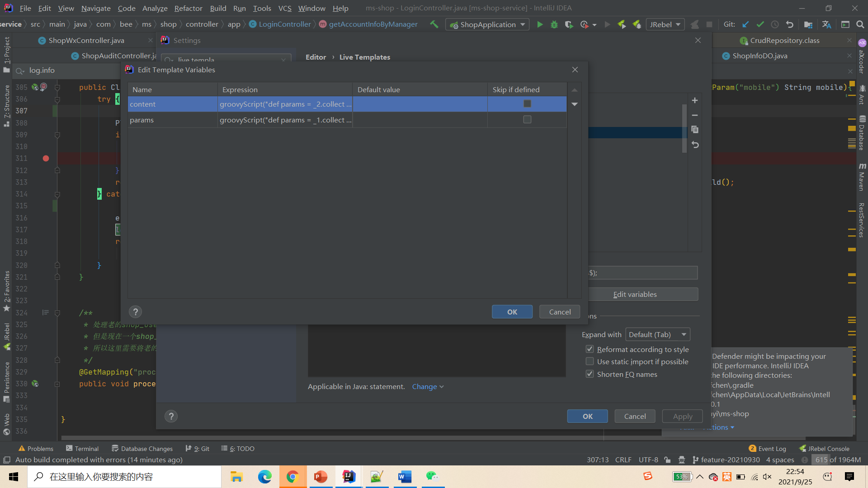Open Chrome from the Windows taskbar
The width and height of the screenshot is (868, 488).
click(292, 477)
